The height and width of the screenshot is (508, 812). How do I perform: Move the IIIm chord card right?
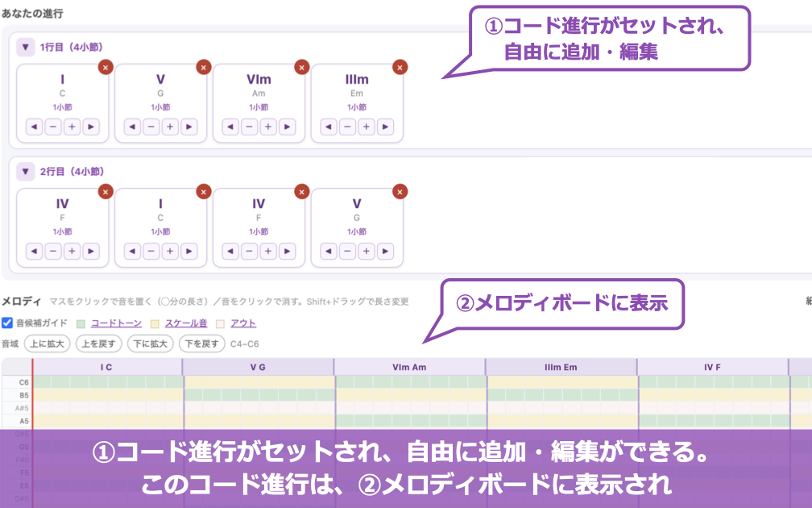coord(385,127)
